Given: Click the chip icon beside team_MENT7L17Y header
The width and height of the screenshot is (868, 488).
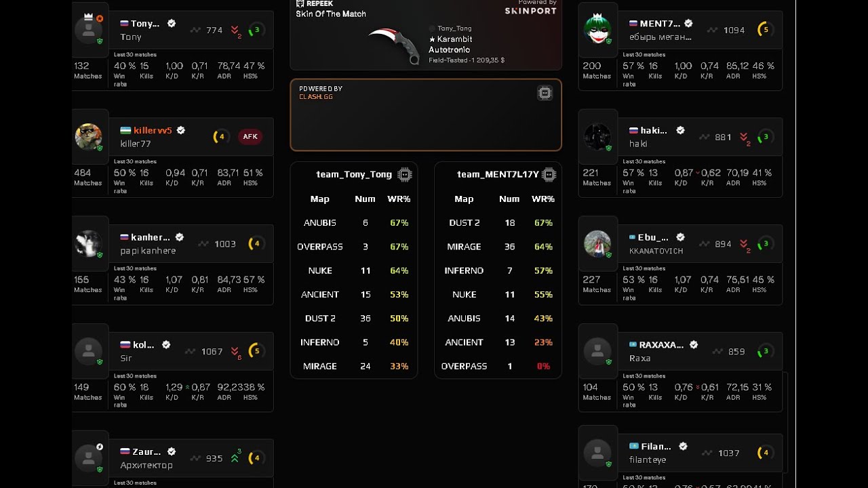Looking at the screenshot, I should coord(549,175).
